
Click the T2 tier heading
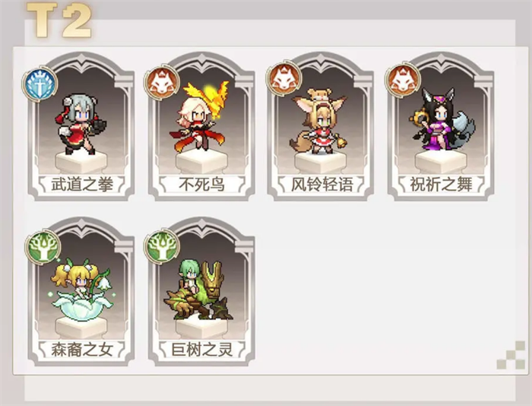(x=59, y=21)
